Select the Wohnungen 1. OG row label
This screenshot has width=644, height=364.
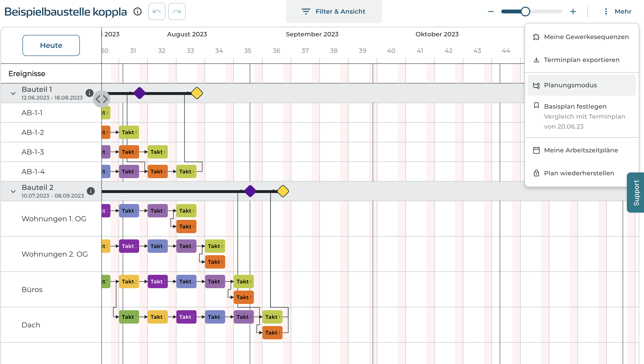click(54, 219)
